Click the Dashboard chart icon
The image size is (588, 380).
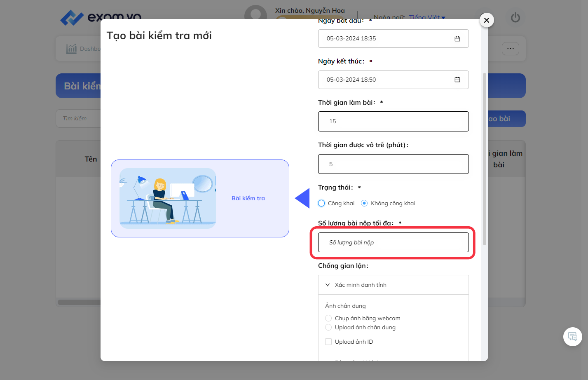tap(72, 49)
